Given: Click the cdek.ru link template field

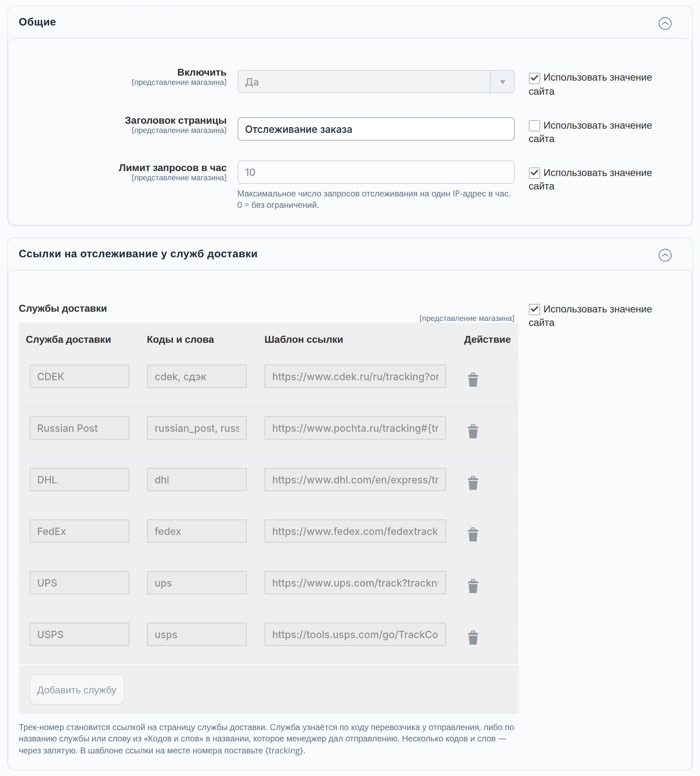Looking at the screenshot, I should (355, 376).
